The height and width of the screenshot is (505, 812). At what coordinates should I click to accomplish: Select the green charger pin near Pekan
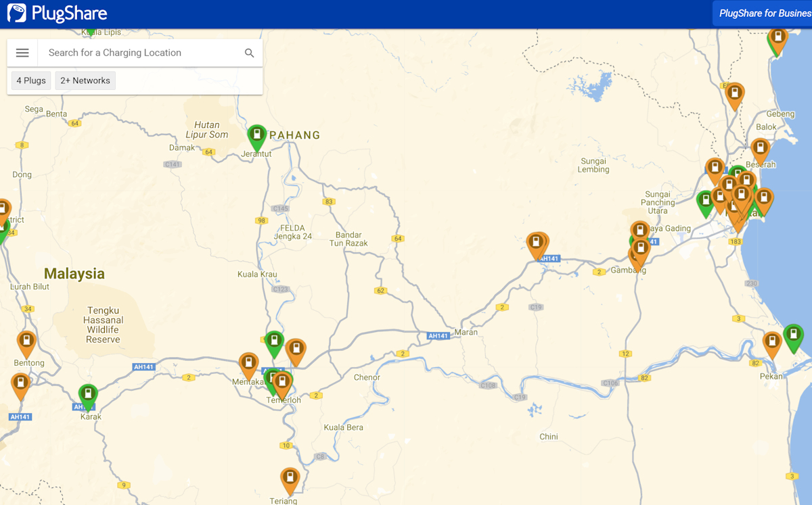click(793, 336)
